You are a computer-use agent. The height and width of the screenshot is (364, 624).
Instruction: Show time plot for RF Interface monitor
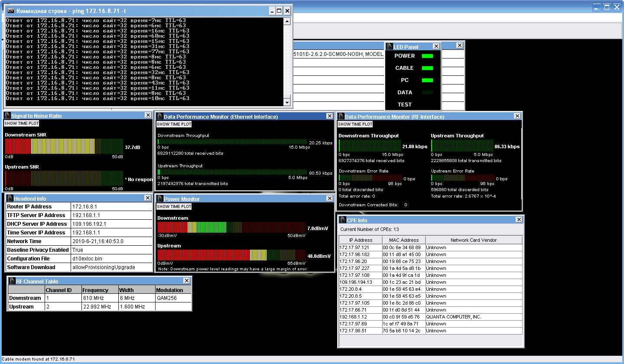click(x=355, y=124)
